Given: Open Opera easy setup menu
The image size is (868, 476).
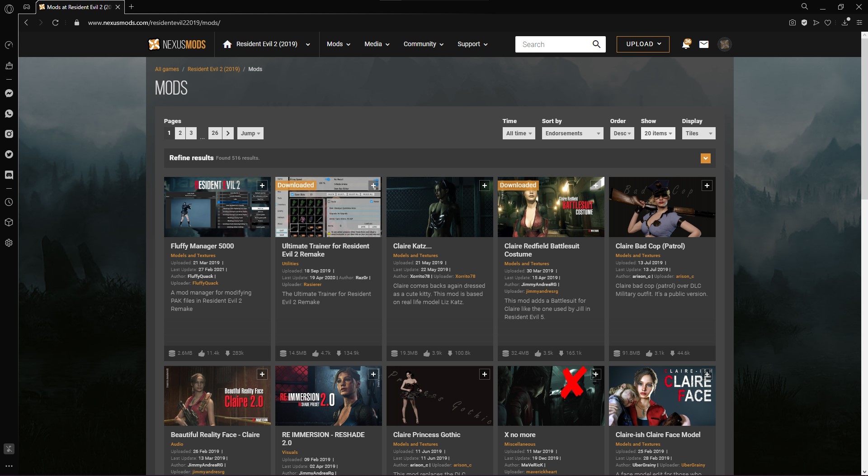Looking at the screenshot, I should [859, 23].
